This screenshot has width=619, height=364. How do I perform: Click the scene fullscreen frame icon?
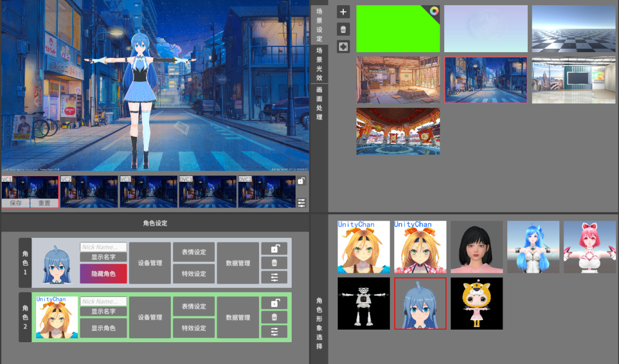click(343, 46)
